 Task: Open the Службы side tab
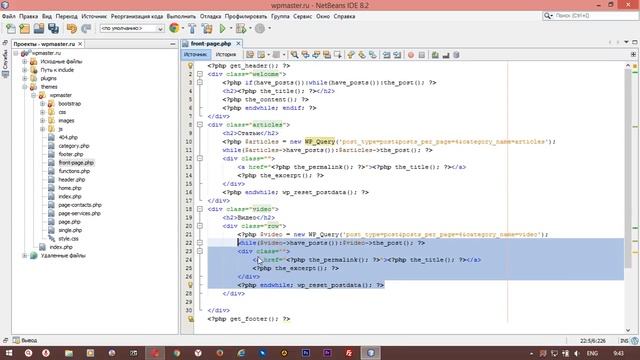[x=5, y=64]
